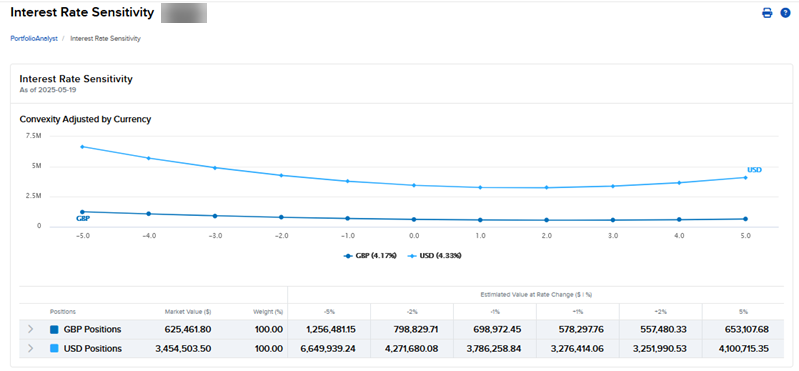Select USD estimated value 4,100,715.35 cell
Image resolution: width=799 pixels, height=371 pixels.
coord(742,349)
